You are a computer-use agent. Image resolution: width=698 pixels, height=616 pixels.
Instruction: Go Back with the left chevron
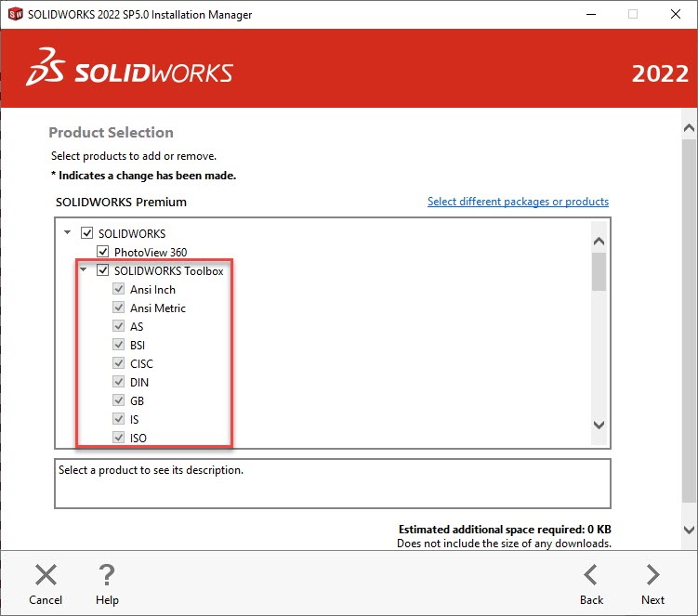[x=591, y=574]
